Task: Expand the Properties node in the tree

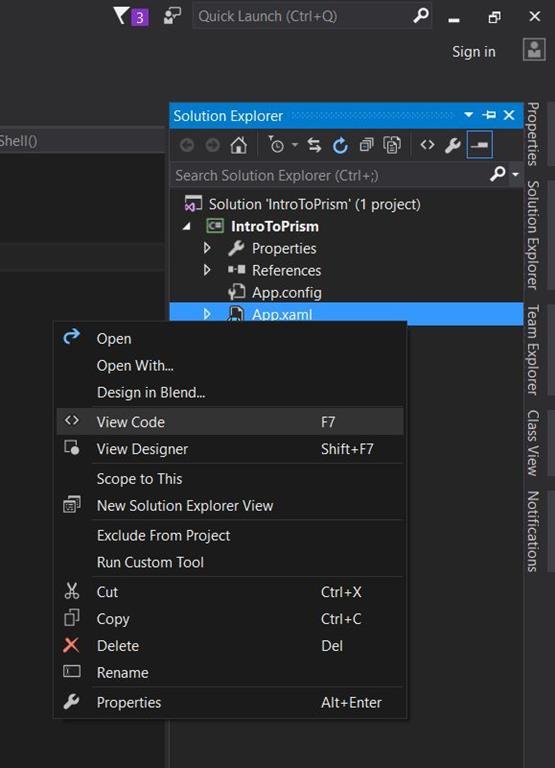Action: pyautogui.click(x=207, y=248)
